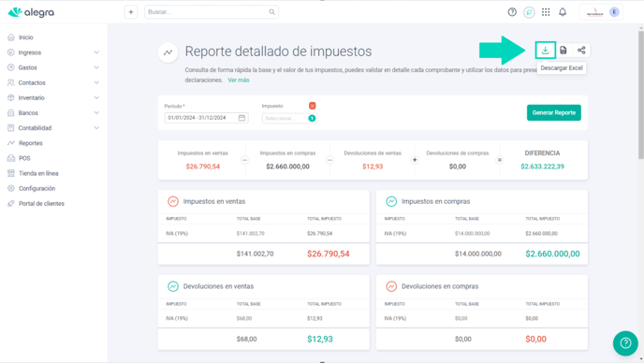Screen dimensions: 644x363
Task: Click into the Buscar search field
Action: click(x=212, y=12)
